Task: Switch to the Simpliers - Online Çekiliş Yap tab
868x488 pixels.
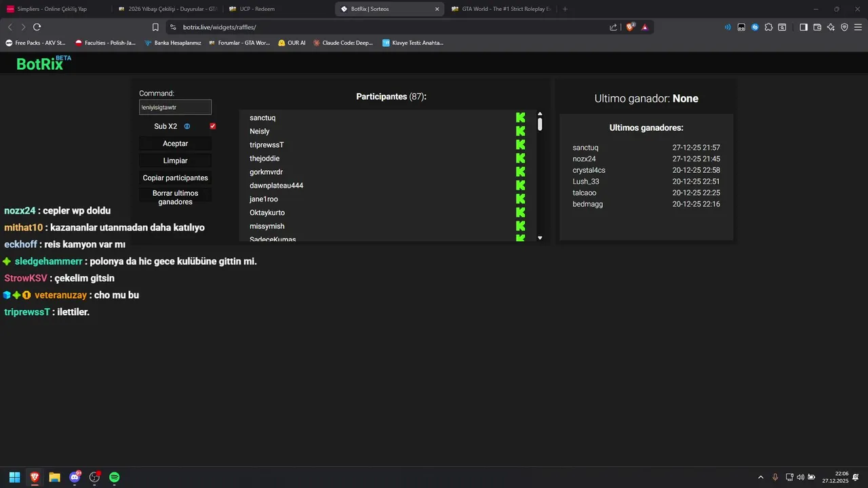Action: point(54,9)
